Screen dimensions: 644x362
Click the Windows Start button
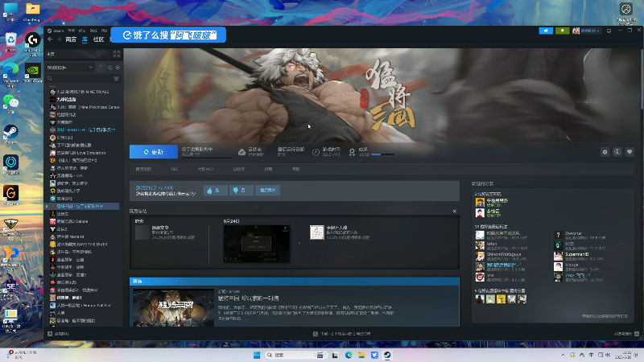click(x=257, y=355)
